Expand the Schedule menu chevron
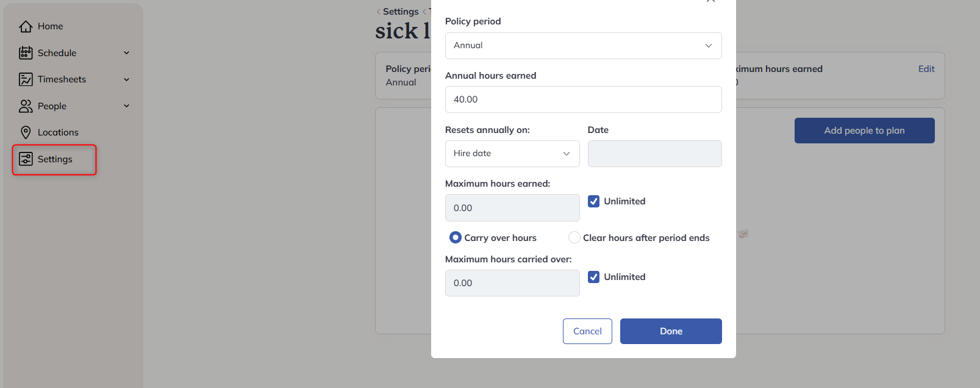 tap(127, 53)
